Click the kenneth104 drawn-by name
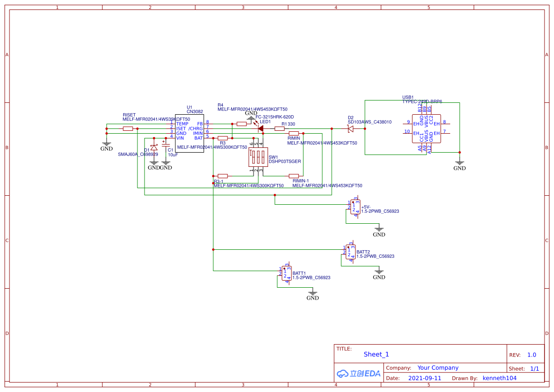The width and height of the screenshot is (554, 392). (x=499, y=378)
